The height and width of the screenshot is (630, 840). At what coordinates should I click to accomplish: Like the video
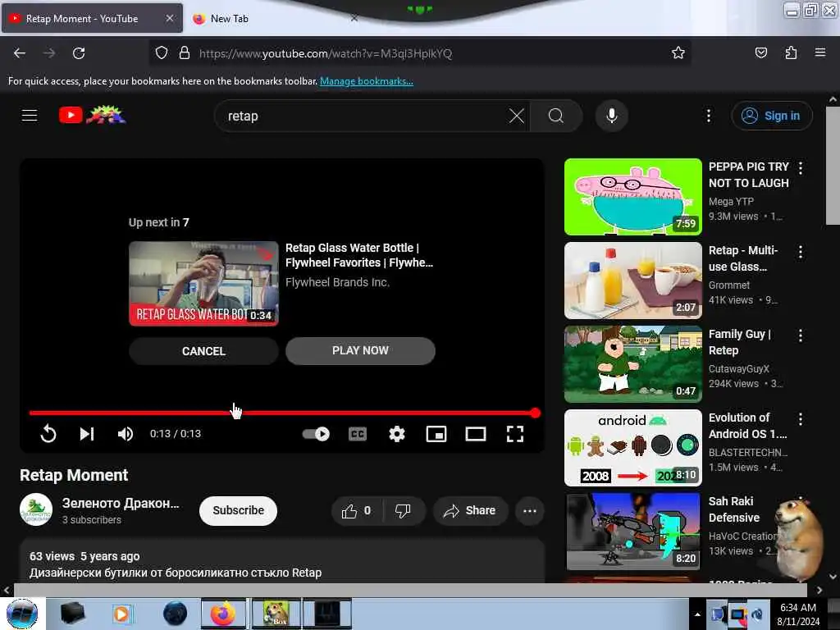click(x=357, y=510)
